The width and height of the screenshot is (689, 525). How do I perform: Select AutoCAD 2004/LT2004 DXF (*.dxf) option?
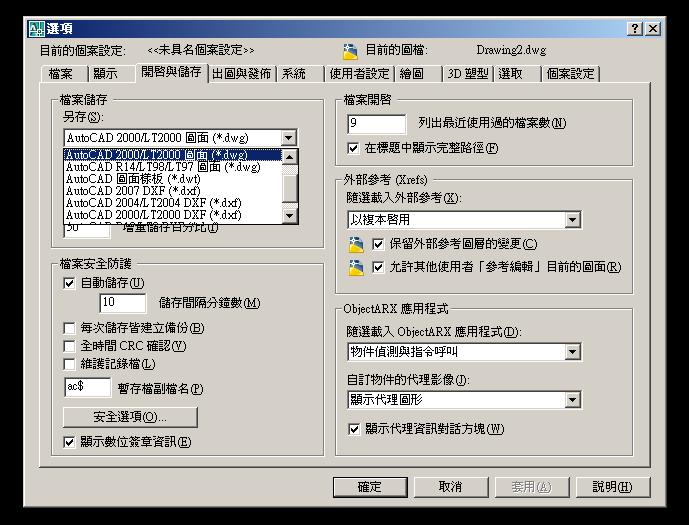click(x=173, y=203)
